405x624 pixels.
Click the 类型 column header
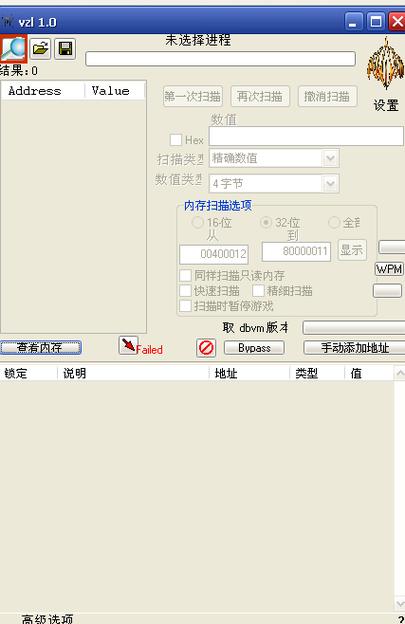[317, 373]
